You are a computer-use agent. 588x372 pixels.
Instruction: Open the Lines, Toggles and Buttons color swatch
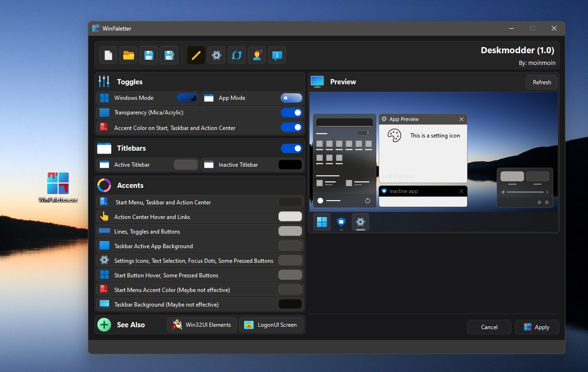290,231
